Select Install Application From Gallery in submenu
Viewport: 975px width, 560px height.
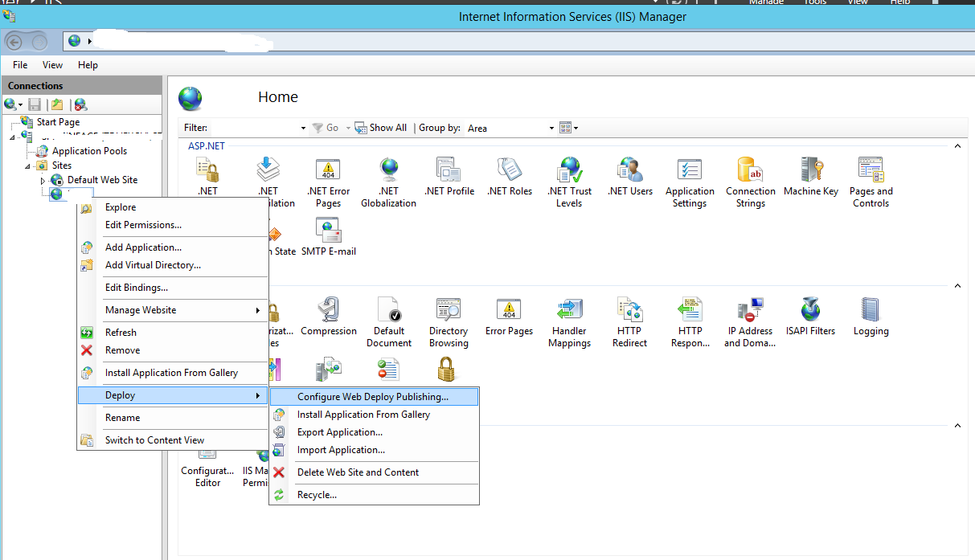coord(374,415)
